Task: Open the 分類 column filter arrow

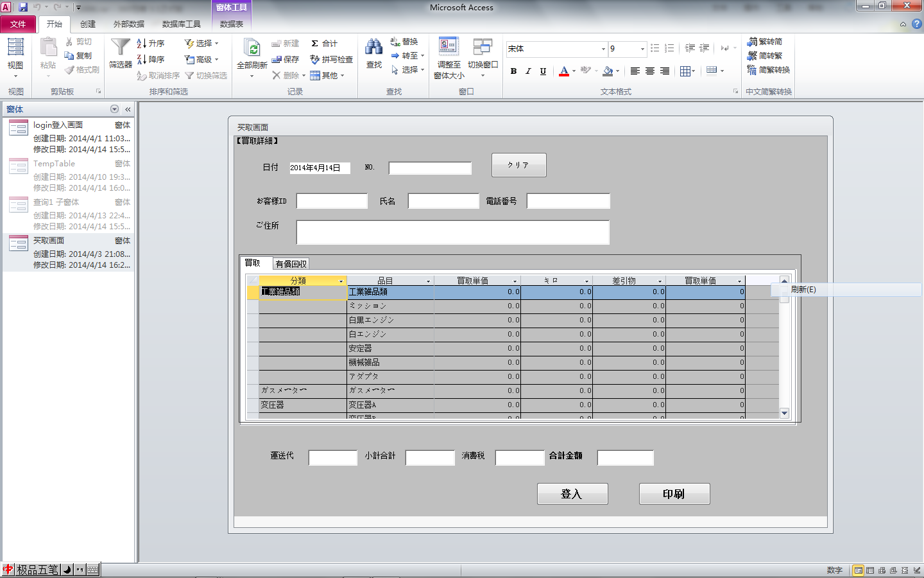Action: click(341, 281)
